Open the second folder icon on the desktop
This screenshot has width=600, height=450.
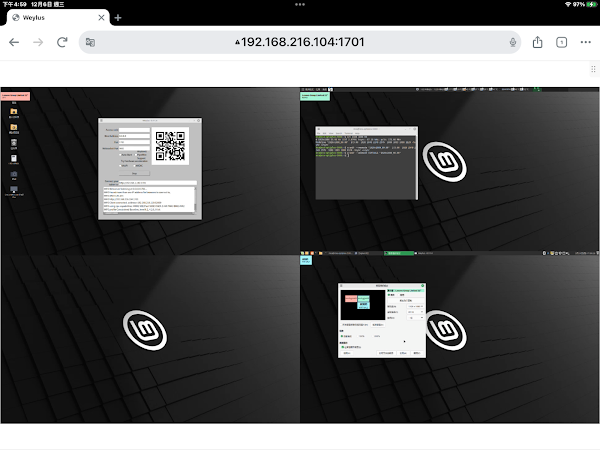point(14,127)
